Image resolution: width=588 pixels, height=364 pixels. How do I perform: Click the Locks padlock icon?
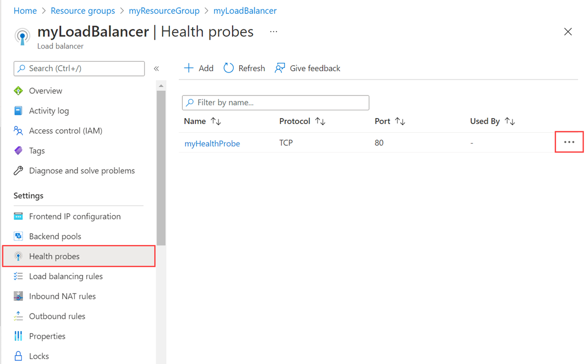[18, 356]
